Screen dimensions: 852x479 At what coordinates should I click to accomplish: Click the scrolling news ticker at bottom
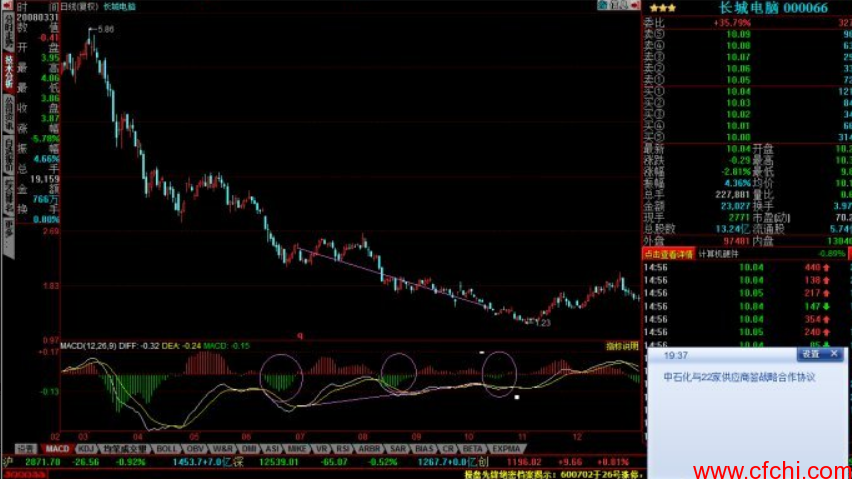coord(553,475)
